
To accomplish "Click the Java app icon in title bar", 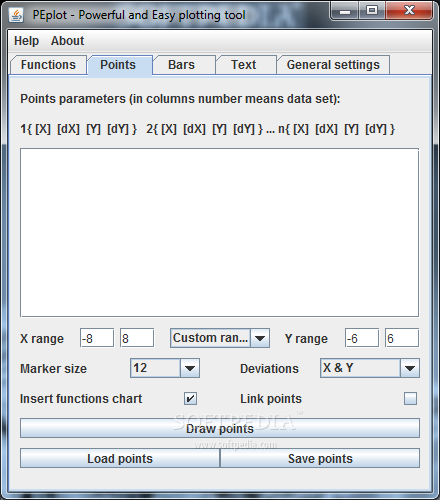I will click(x=16, y=15).
